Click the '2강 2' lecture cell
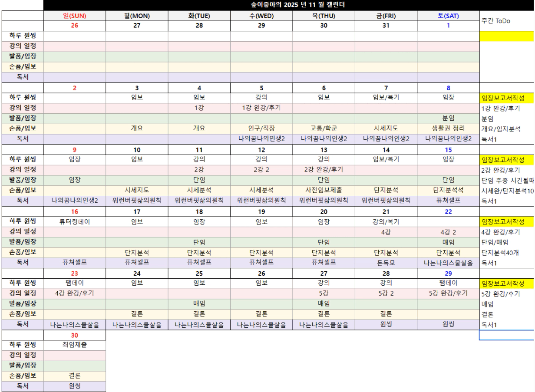The width and height of the screenshot is (535, 392). coord(261,170)
